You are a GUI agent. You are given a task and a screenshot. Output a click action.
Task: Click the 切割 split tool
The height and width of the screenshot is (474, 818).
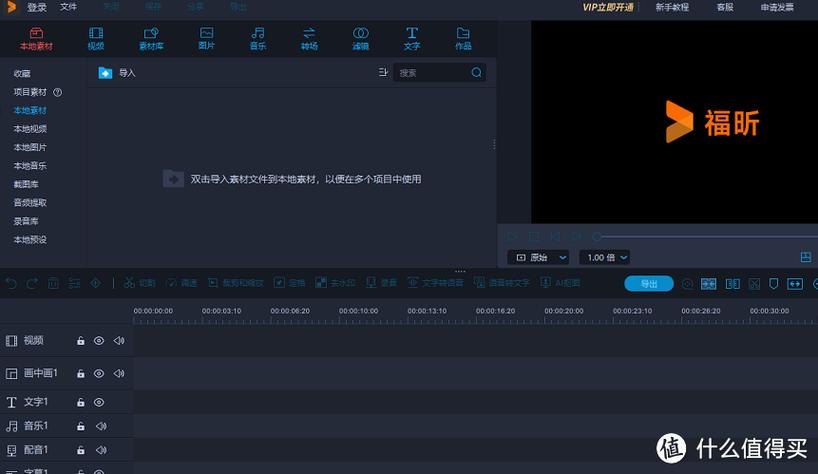pyautogui.click(x=140, y=283)
